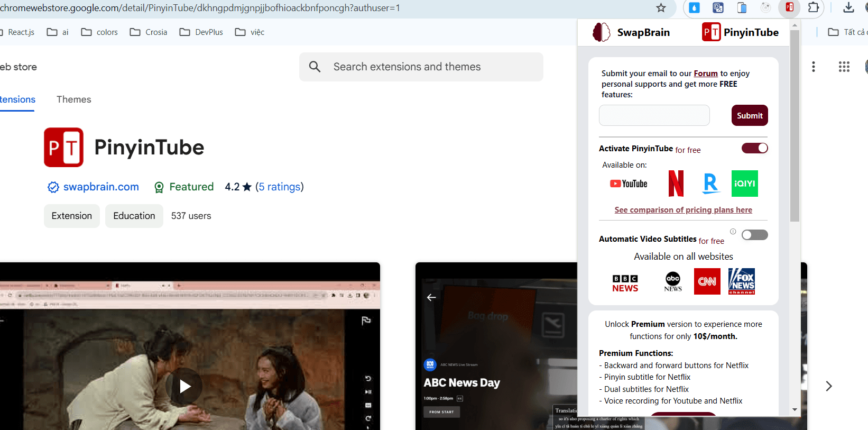
Task: Click the BBC News logo
Action: [x=625, y=283]
